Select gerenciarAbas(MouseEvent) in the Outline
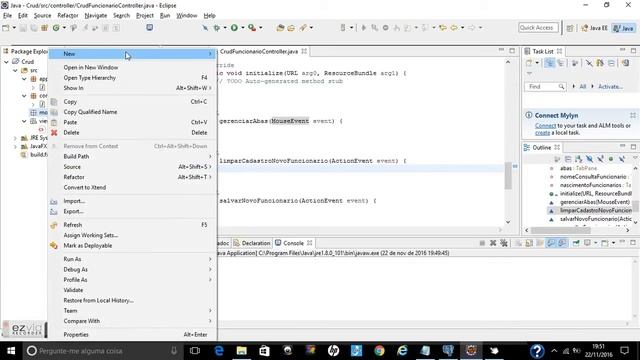Viewport: 640px width, 360px height. [594, 202]
